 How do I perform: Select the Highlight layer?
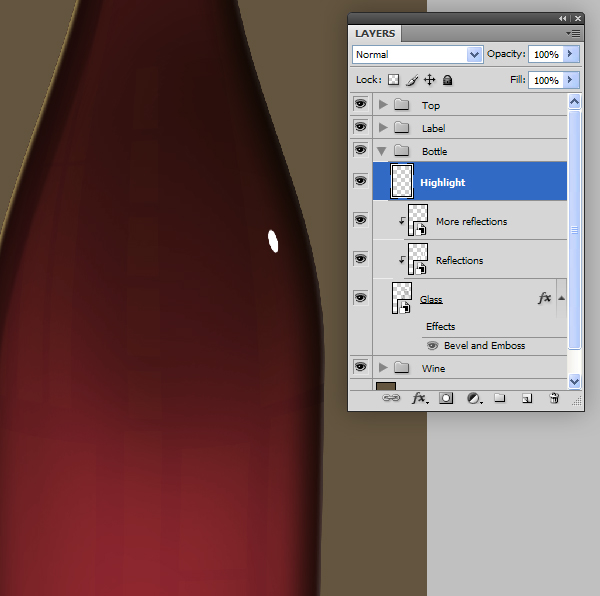pos(470,181)
